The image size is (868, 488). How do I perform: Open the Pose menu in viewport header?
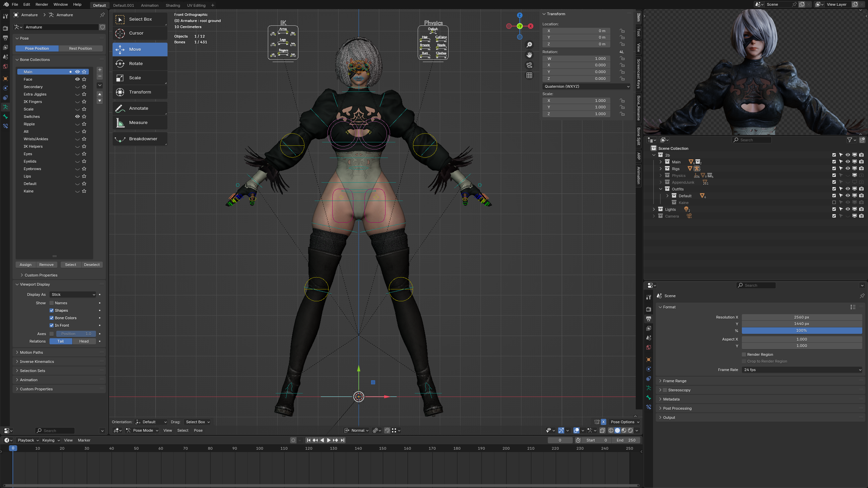(x=198, y=430)
